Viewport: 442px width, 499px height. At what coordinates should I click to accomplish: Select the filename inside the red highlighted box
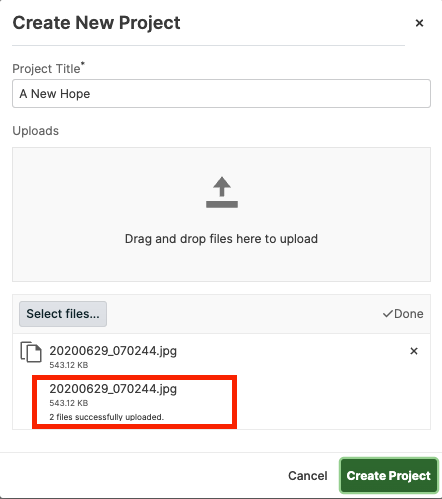pyautogui.click(x=113, y=389)
